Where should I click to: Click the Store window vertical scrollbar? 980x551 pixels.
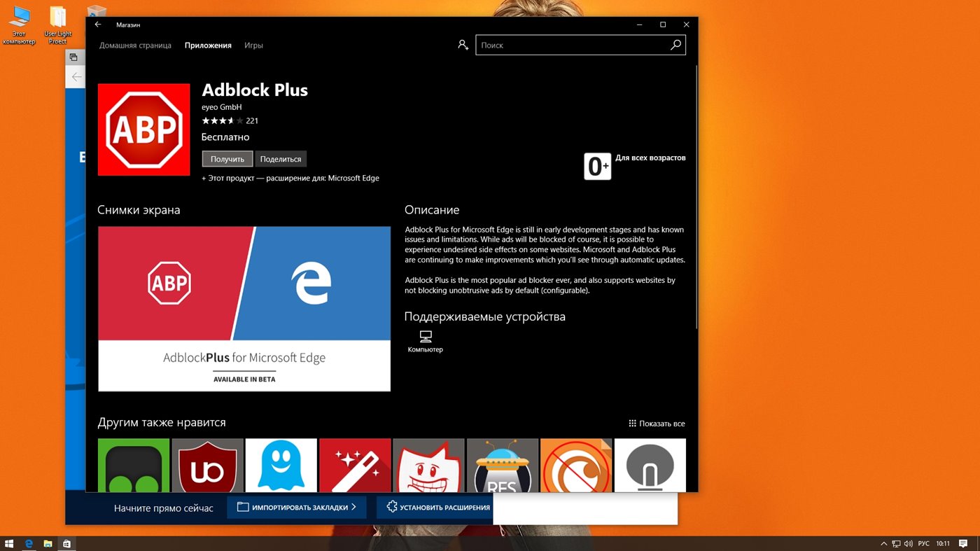pos(696,197)
